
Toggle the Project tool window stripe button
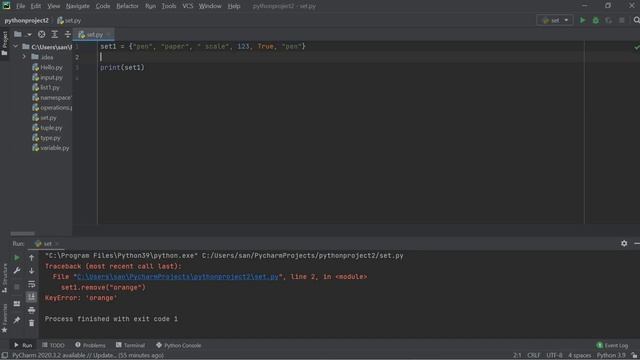[4, 44]
